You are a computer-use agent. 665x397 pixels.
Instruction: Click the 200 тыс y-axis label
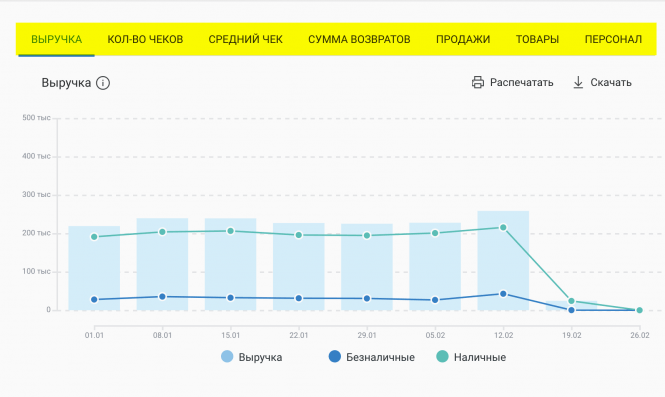pos(36,233)
